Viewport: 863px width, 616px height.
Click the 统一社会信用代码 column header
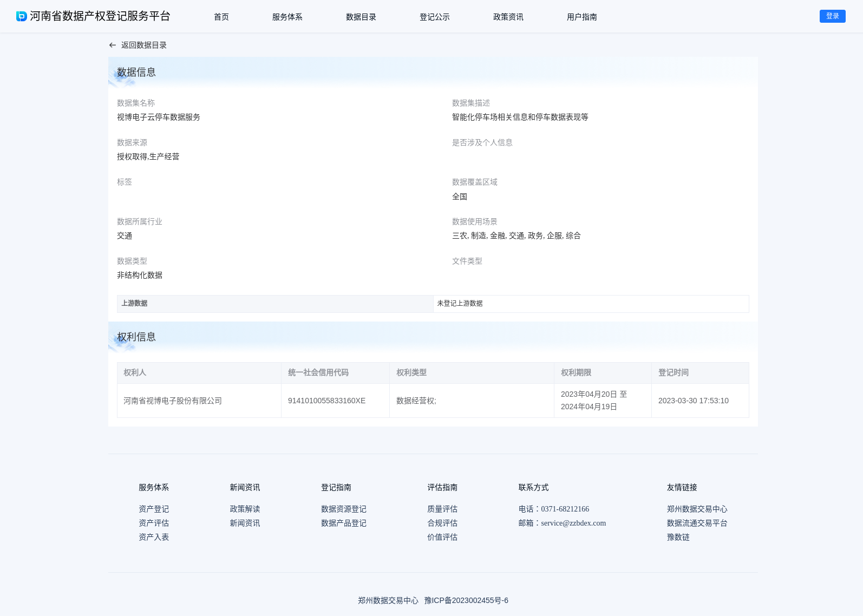point(335,372)
